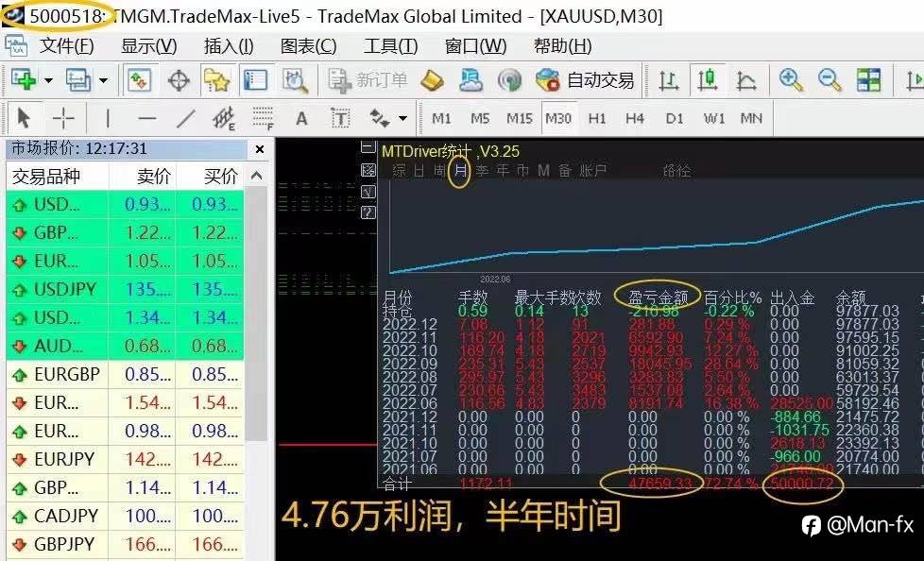Toggle the Market Watch panel icon
Viewport: 924px width, 561px height.
click(140, 80)
